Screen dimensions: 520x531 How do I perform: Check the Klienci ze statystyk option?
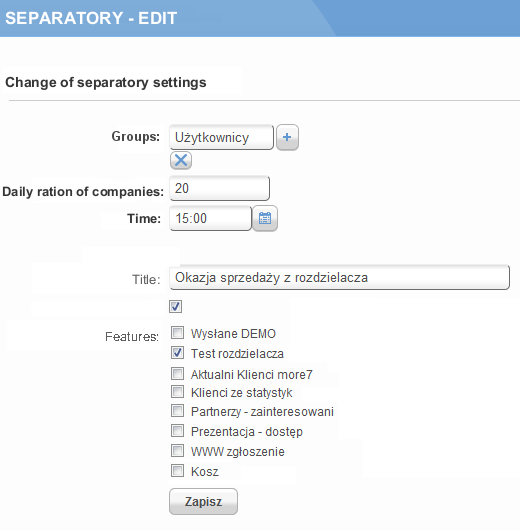[x=177, y=392]
